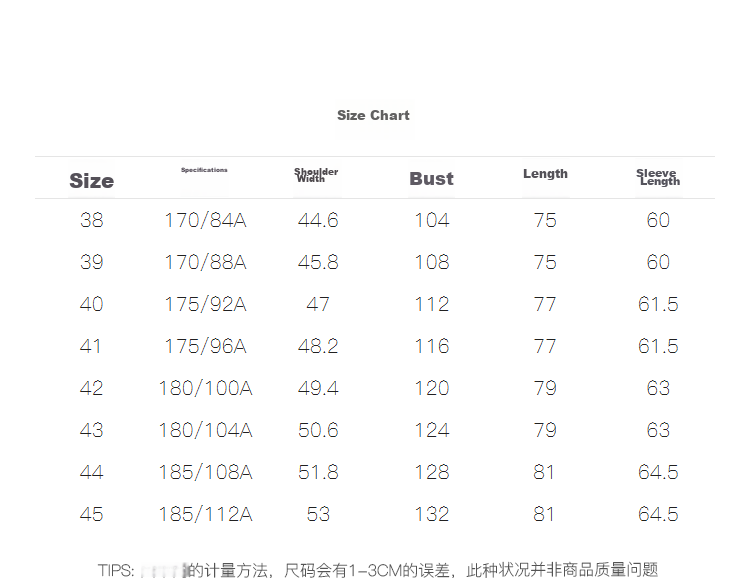Click the Bust column header
Screen dimensions: 750x578
431,179
